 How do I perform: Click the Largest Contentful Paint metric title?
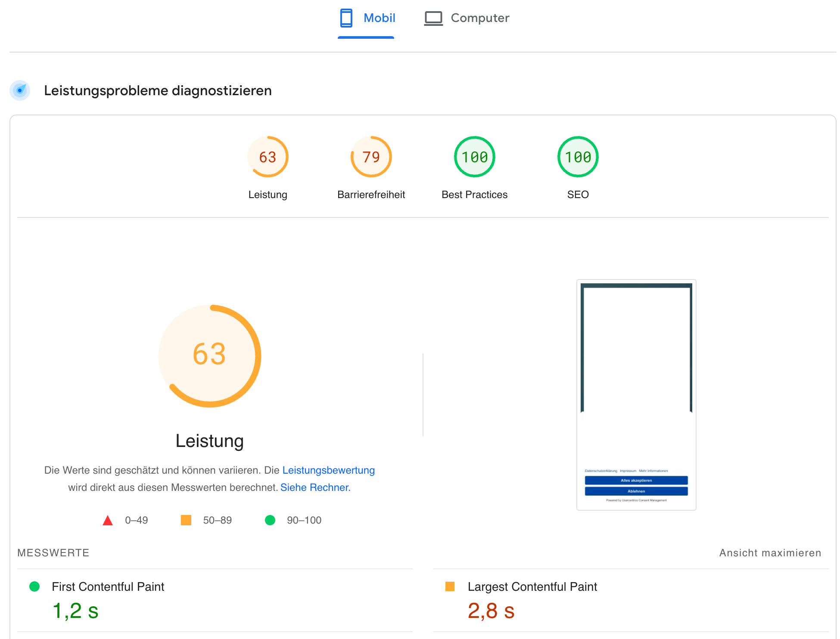coord(532,586)
